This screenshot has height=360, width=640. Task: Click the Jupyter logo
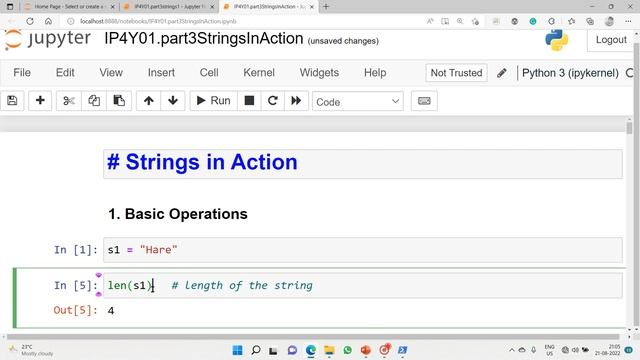(48, 40)
